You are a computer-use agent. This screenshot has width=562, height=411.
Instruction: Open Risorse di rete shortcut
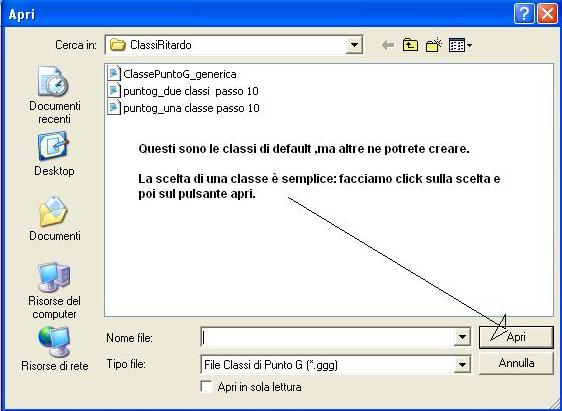click(x=54, y=349)
